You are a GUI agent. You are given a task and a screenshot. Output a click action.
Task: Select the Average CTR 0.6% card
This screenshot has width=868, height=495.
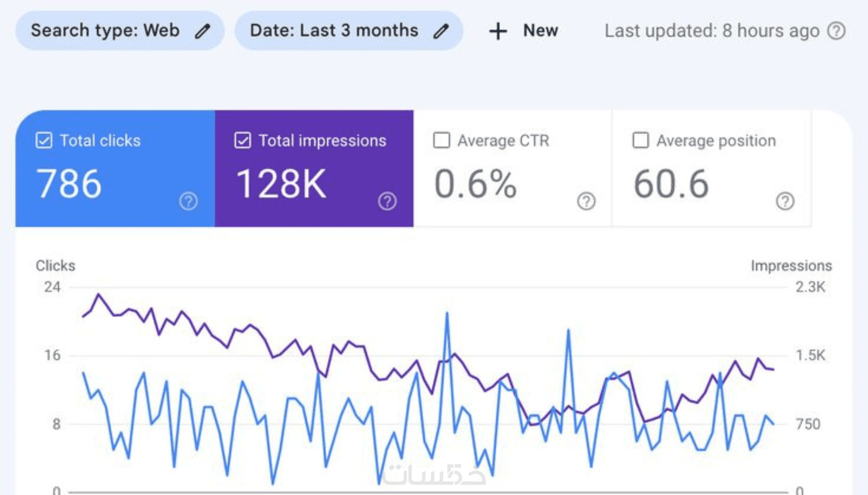(513, 168)
